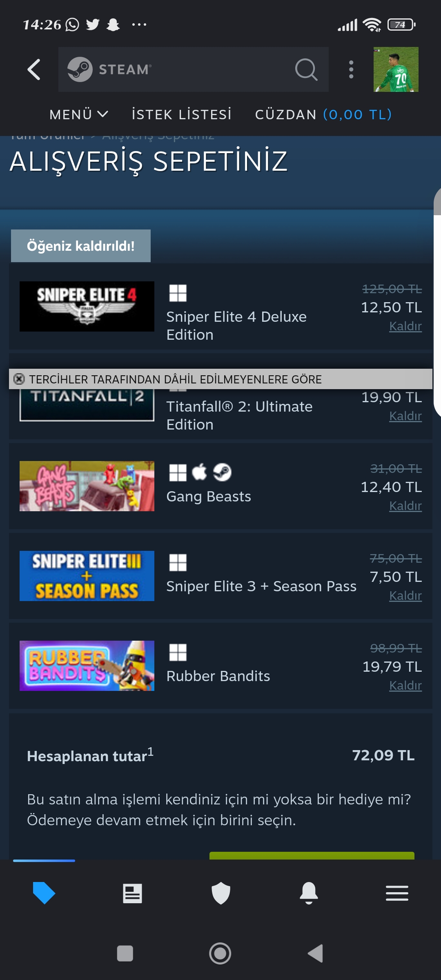This screenshot has width=441, height=980.
Task: Dismiss the excluded-by-preferences tooltip X
Action: click(19, 379)
